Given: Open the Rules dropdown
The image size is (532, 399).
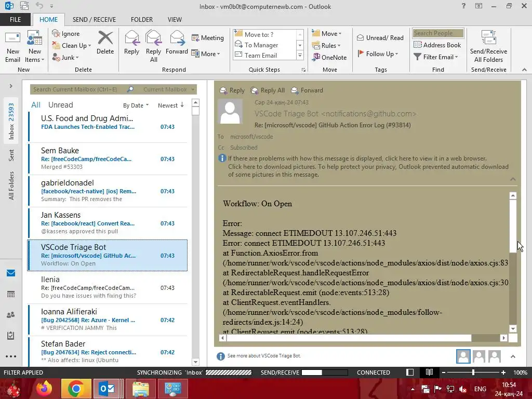Looking at the screenshot, I should (326, 46).
